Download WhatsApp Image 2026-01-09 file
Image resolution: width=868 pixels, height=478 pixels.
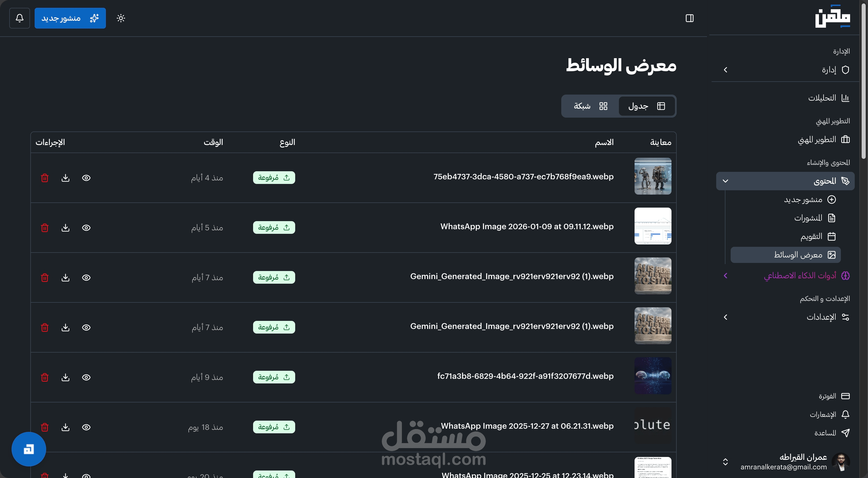pos(66,227)
